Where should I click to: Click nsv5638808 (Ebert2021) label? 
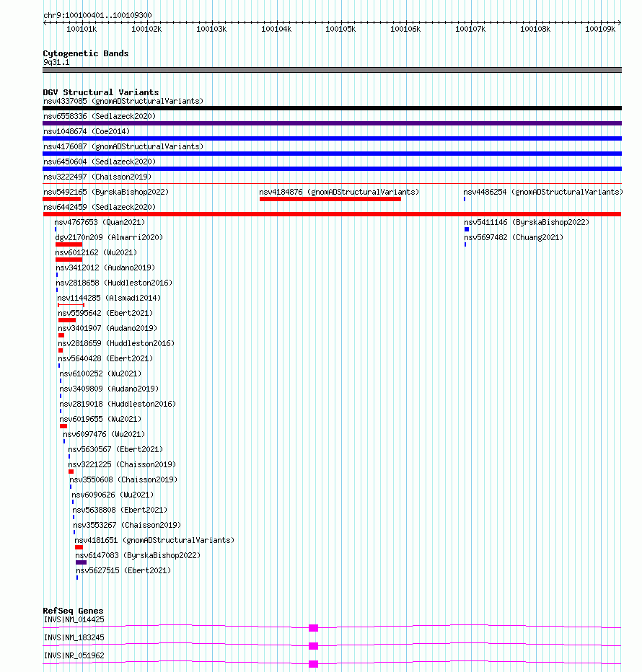(120, 510)
